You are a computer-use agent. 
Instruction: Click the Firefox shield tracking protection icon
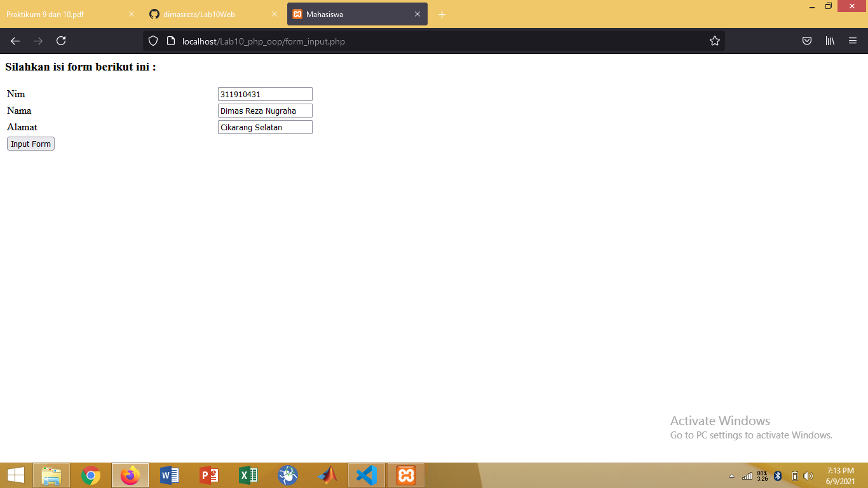(153, 41)
